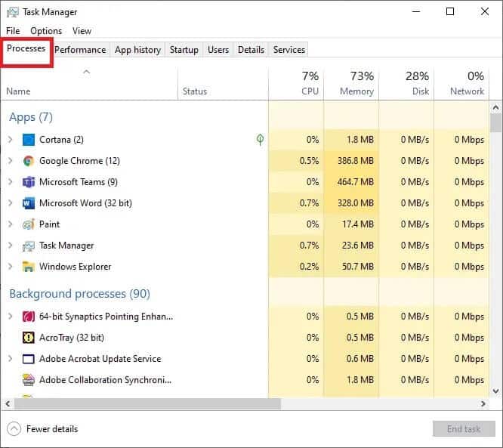Click the 464.7 MB memory cell
503x448 pixels.
(x=351, y=182)
